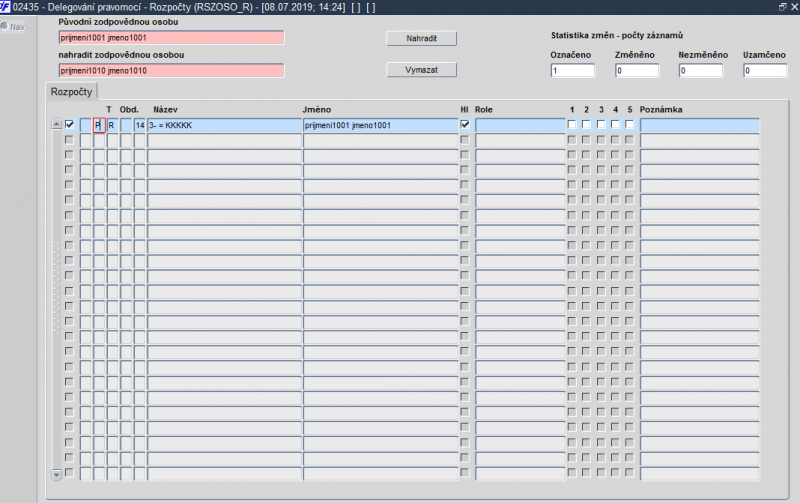Click the Vymazat button
The width and height of the screenshot is (800, 503).
421,70
